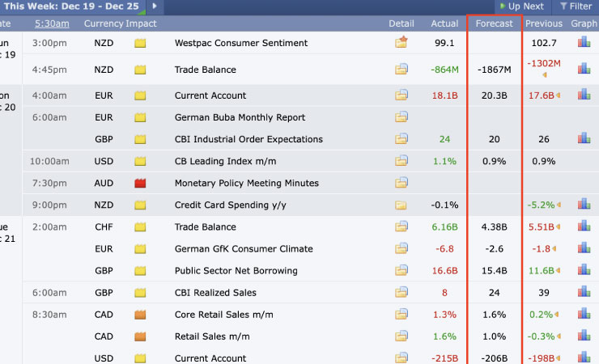The height and width of the screenshot is (364, 599).
Task: Go to next week arrow
Action: click(155, 6)
